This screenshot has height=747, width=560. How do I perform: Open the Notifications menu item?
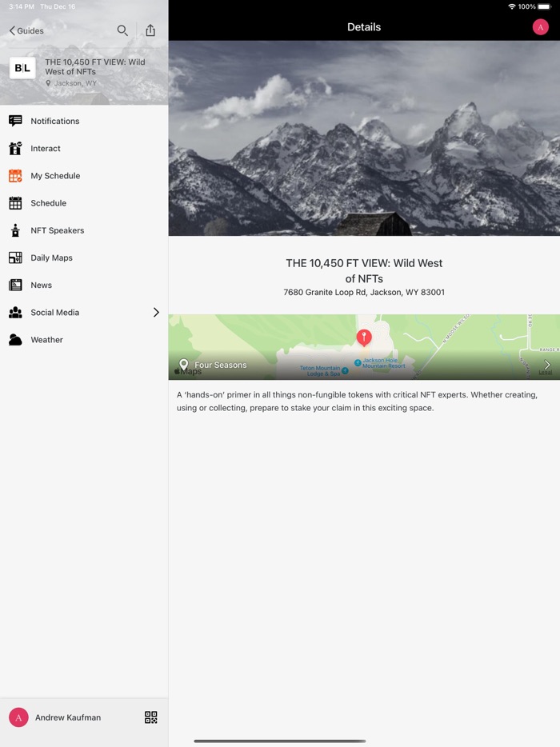coord(84,121)
